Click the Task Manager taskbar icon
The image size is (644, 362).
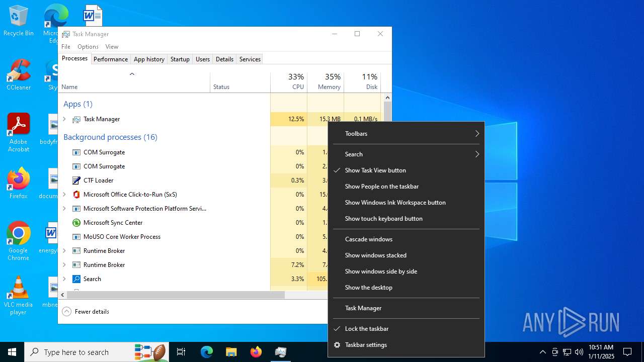pyautogui.click(x=281, y=352)
